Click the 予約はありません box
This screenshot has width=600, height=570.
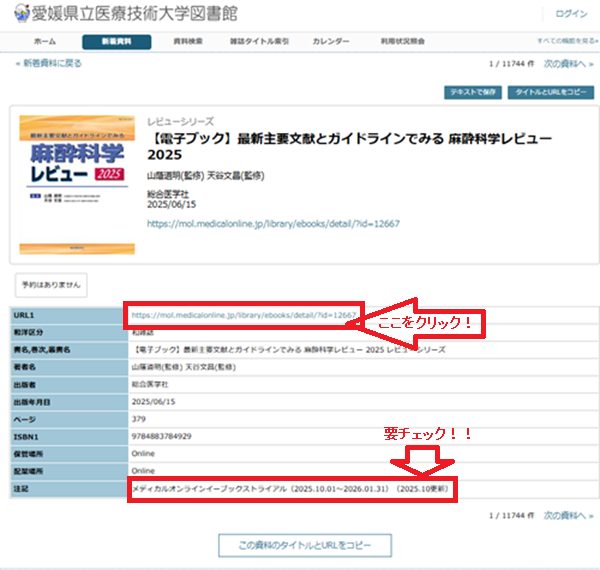51,284
